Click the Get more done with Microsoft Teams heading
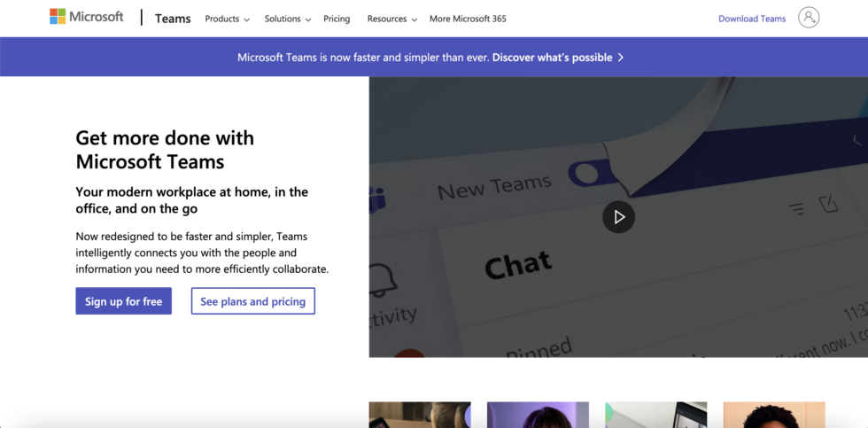 (x=165, y=150)
